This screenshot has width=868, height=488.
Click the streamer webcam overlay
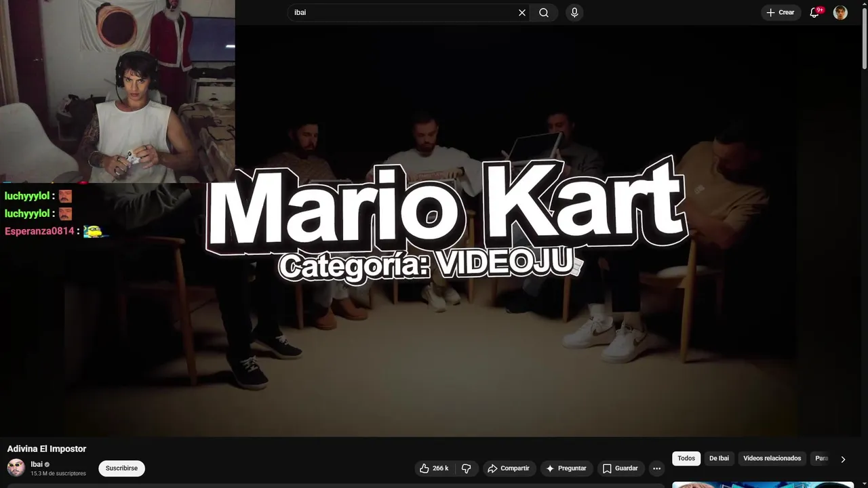(117, 91)
